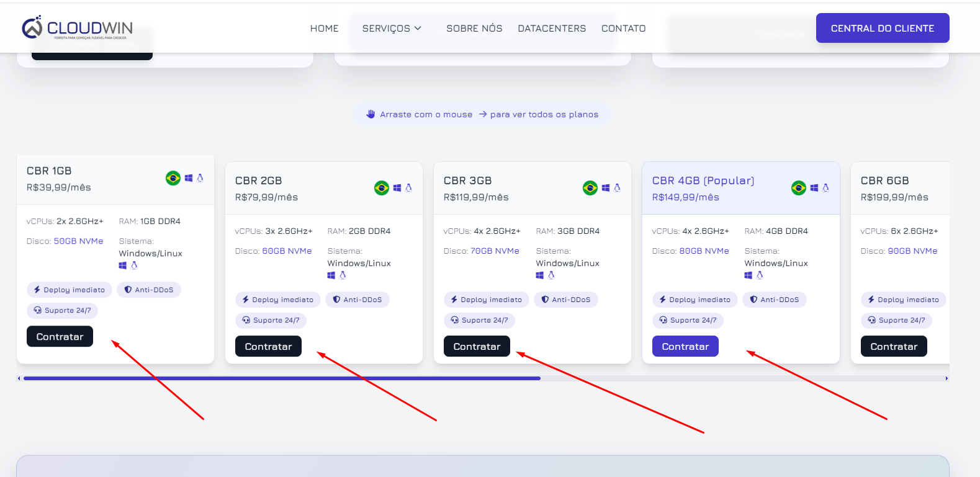
Task: Open the Central do Cliente
Action: pyautogui.click(x=883, y=28)
